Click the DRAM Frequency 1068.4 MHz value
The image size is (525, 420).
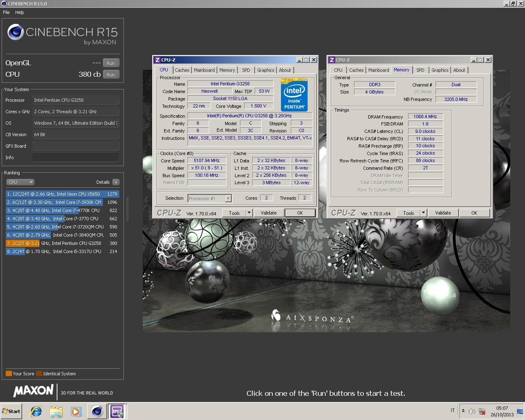click(x=425, y=116)
